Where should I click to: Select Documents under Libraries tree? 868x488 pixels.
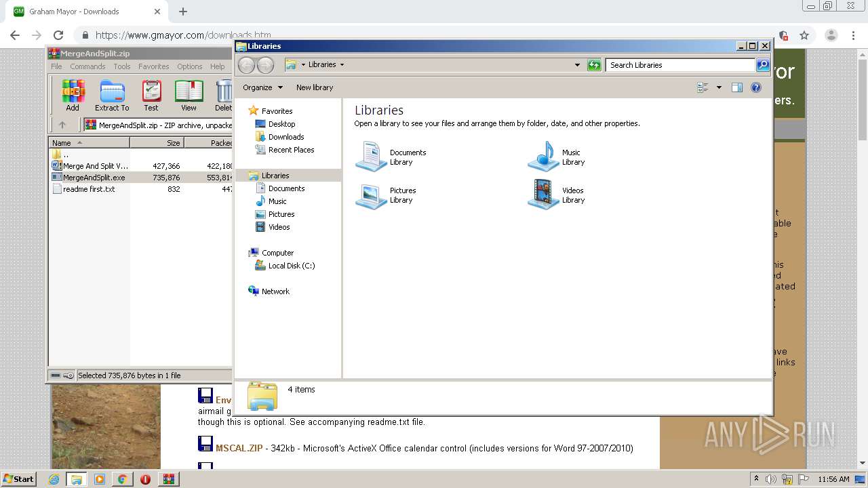[x=286, y=188]
